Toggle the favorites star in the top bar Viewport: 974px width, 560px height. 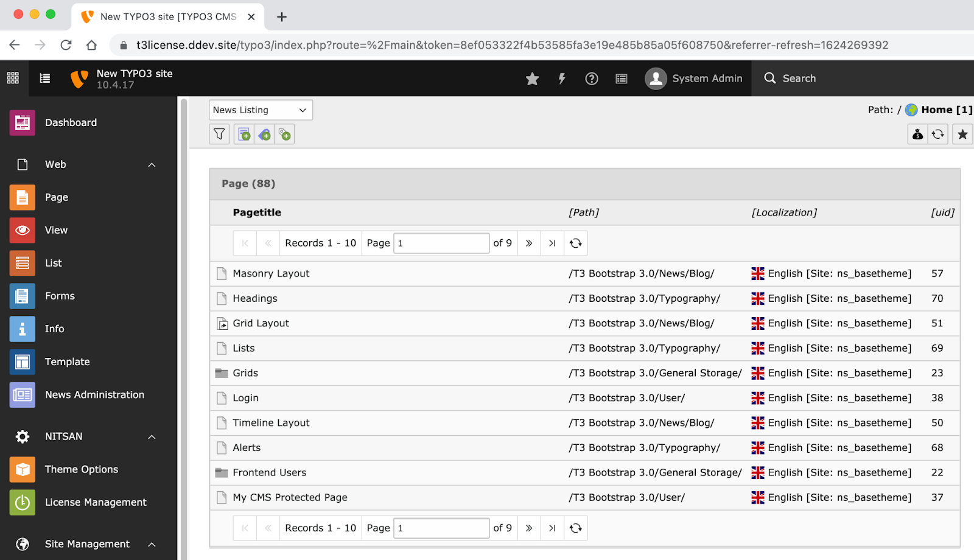coord(532,78)
